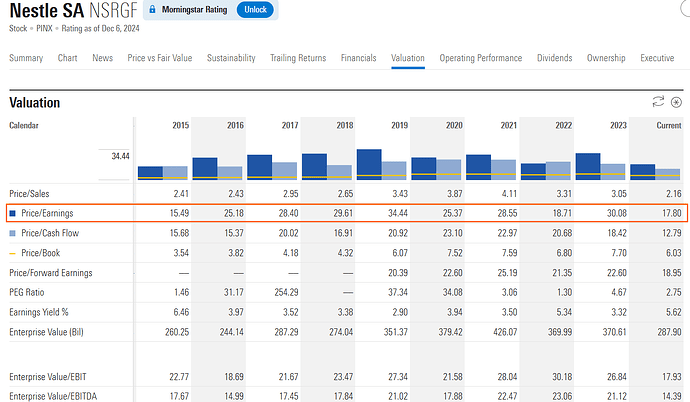Go to the News tab

click(102, 58)
